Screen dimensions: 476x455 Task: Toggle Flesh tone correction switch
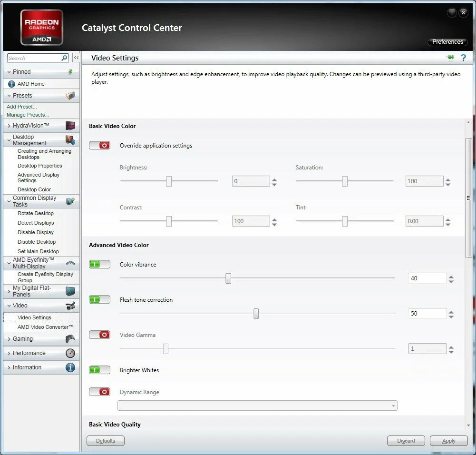tap(99, 299)
